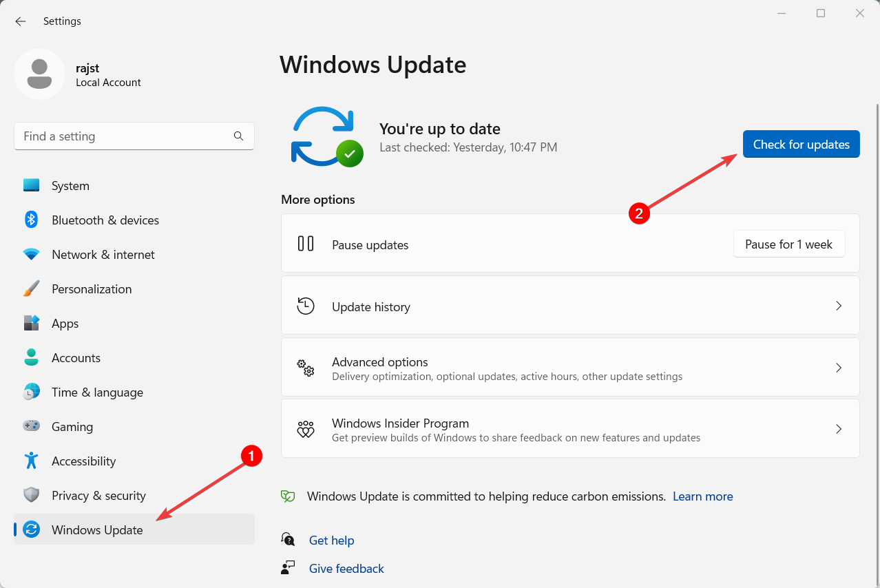Open Bluetooth & devices settings
880x588 pixels.
pos(134,220)
